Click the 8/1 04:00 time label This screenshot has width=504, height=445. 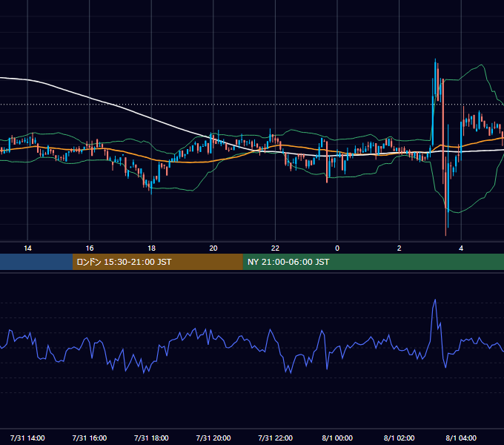(461, 438)
